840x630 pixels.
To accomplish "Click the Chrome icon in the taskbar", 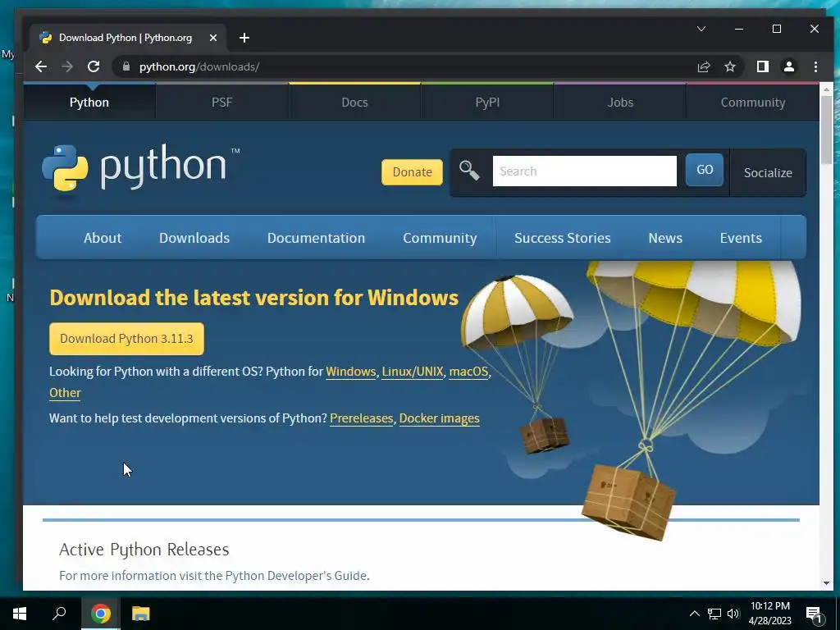I will [x=100, y=614].
